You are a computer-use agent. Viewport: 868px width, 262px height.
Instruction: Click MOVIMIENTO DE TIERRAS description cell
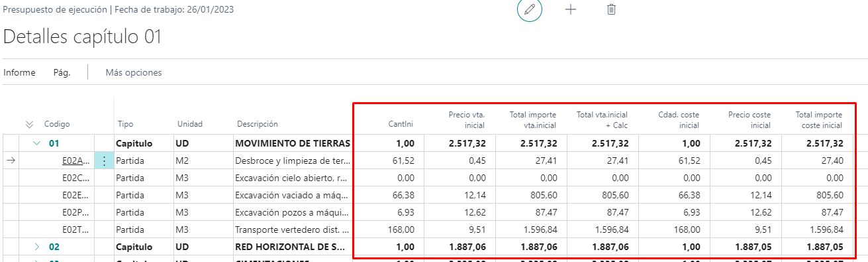pyautogui.click(x=293, y=143)
